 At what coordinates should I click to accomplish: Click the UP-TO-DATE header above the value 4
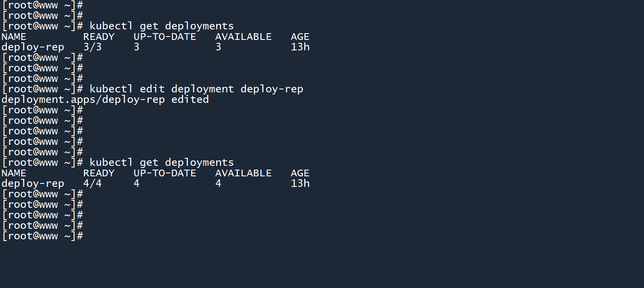[165, 173]
